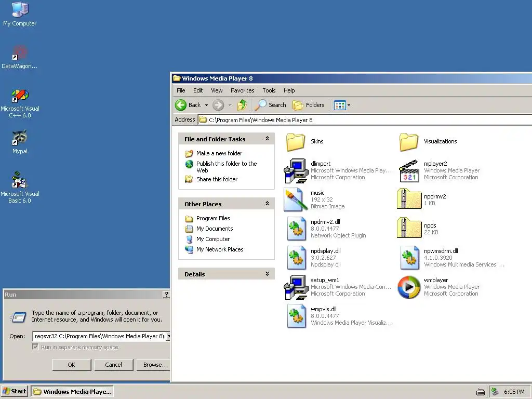Select the npdrmv2 zipped folder icon
The height and width of the screenshot is (399, 532).
pos(408,199)
